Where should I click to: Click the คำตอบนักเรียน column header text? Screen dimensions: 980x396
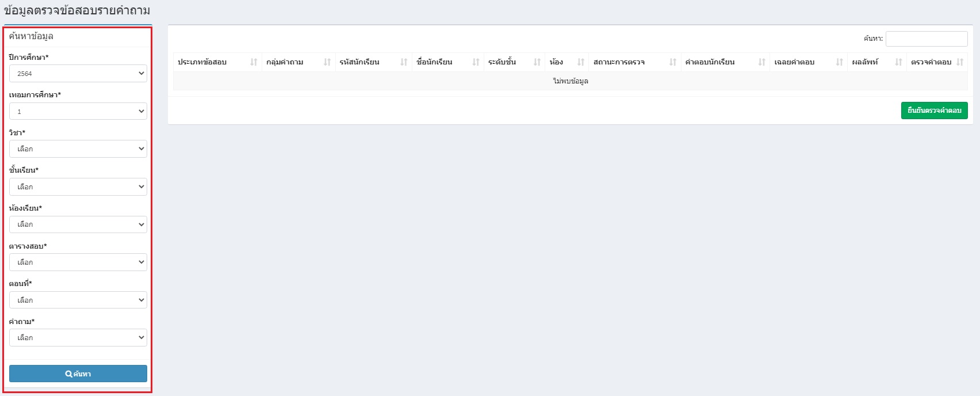[710, 62]
